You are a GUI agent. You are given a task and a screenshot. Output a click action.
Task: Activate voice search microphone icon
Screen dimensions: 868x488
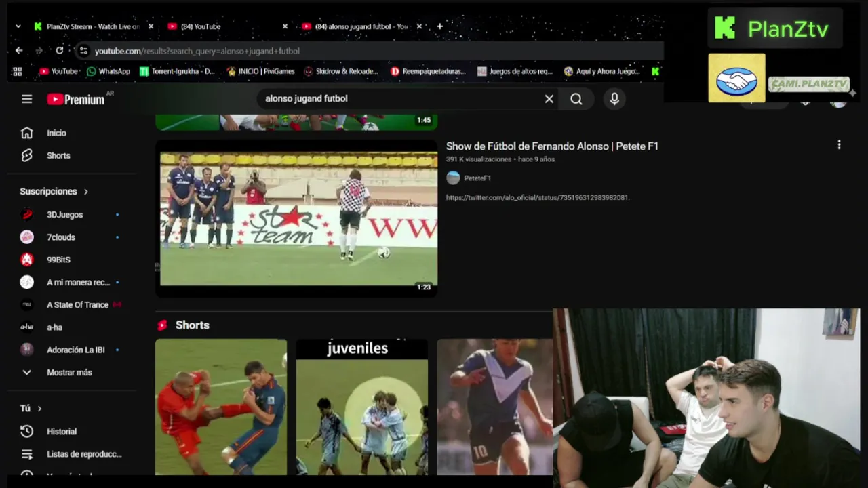614,99
